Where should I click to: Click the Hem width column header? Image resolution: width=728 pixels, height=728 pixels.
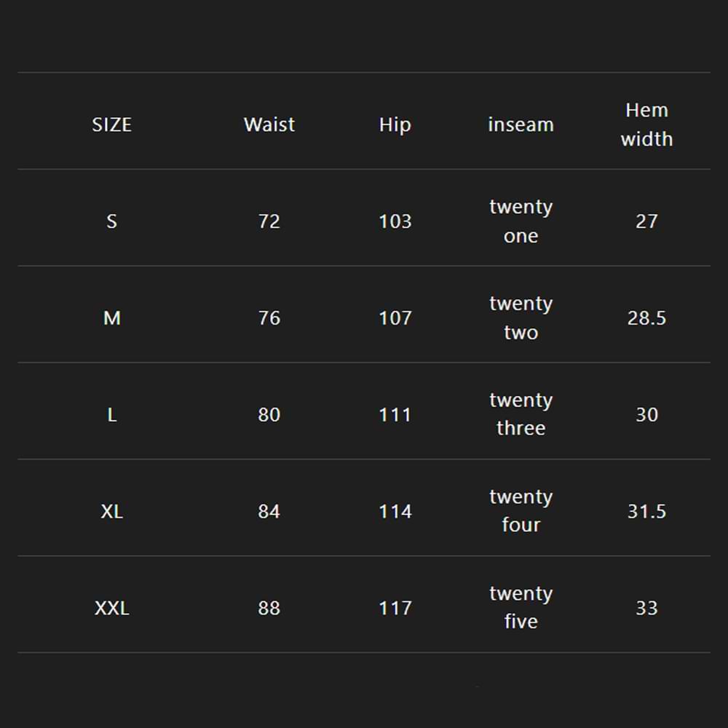646,124
